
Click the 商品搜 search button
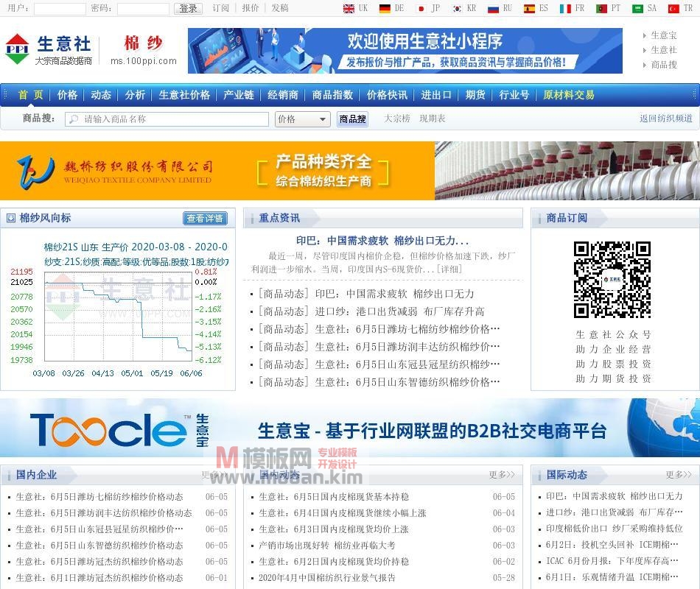[353, 119]
